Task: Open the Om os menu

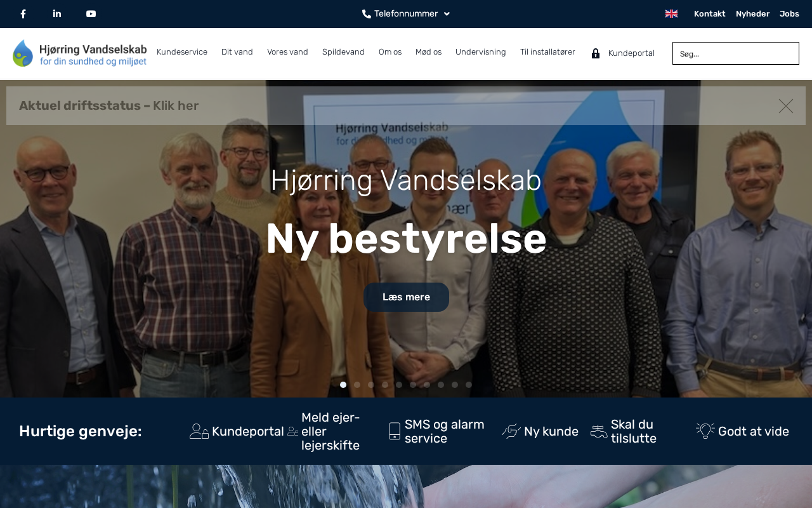Action: [x=390, y=52]
